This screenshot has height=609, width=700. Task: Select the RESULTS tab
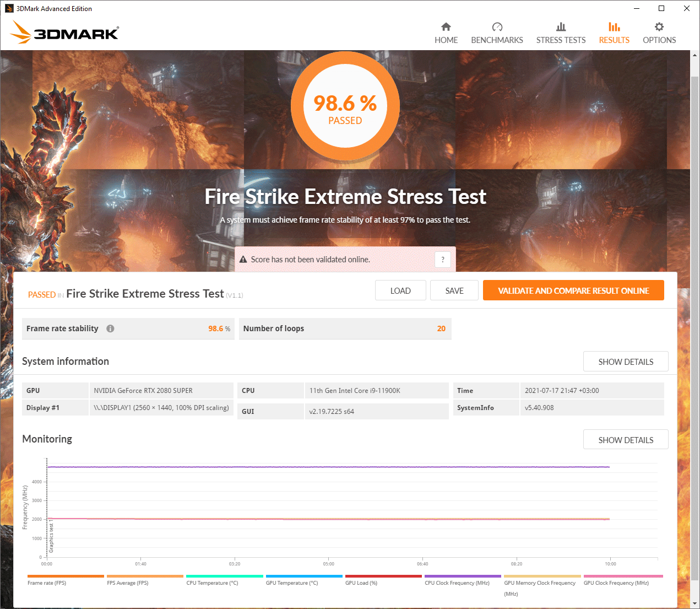[x=614, y=33]
